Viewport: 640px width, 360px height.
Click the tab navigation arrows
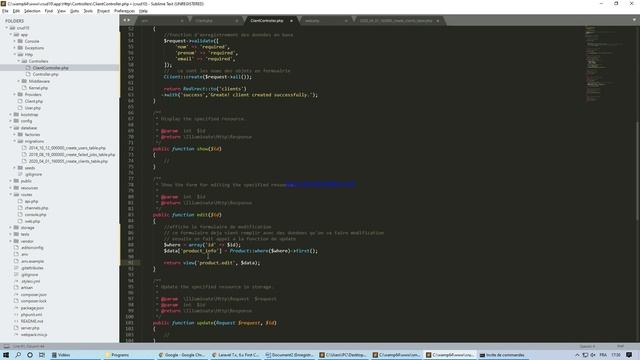[x=127, y=20]
